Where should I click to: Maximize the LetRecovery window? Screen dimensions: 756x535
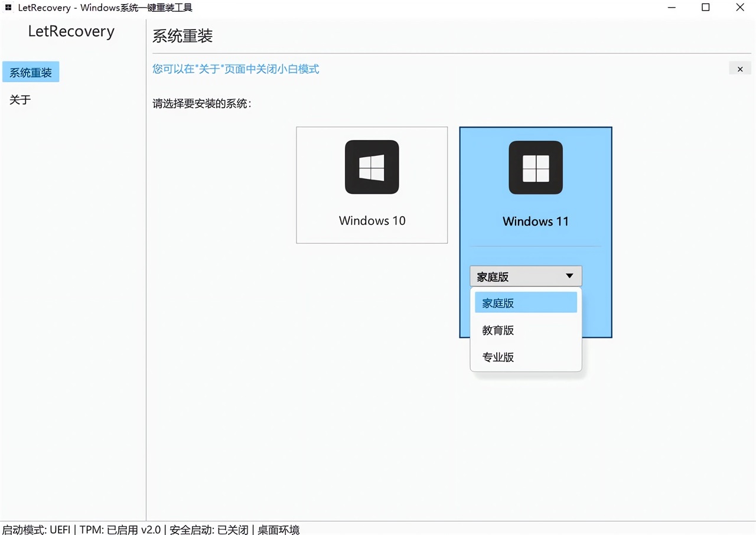click(706, 8)
